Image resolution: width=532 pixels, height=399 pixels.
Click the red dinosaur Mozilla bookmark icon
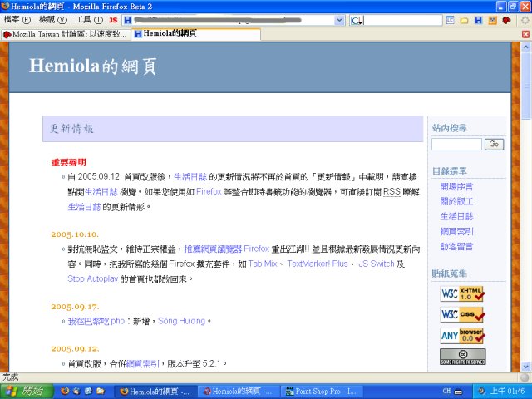click(506, 20)
